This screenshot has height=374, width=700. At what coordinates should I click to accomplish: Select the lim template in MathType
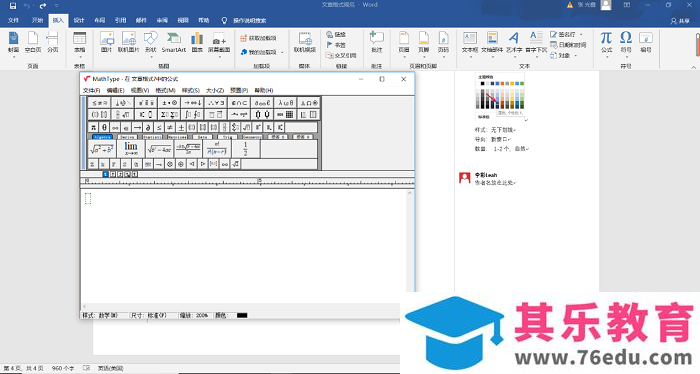tap(131, 149)
